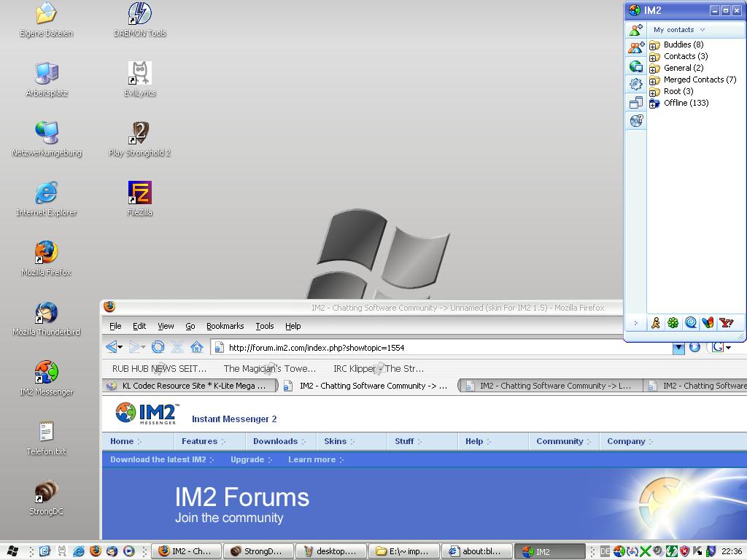Screen dimensions: 747x560
Task: Open the Bookmarks menu in Firefox
Action: (x=225, y=326)
